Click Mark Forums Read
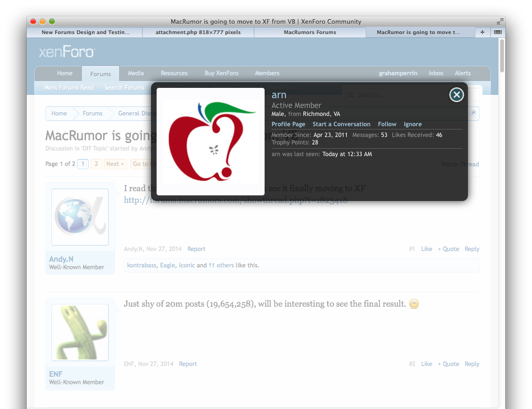 click(x=69, y=88)
